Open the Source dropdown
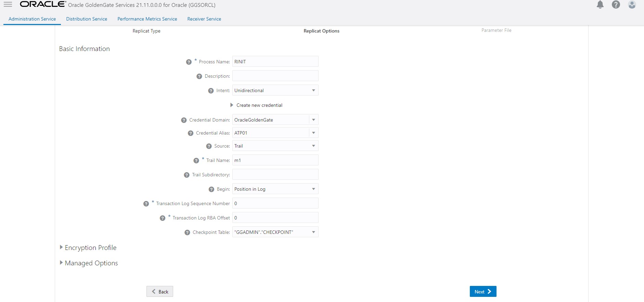Viewport: 644px width, 302px height. 275,146
